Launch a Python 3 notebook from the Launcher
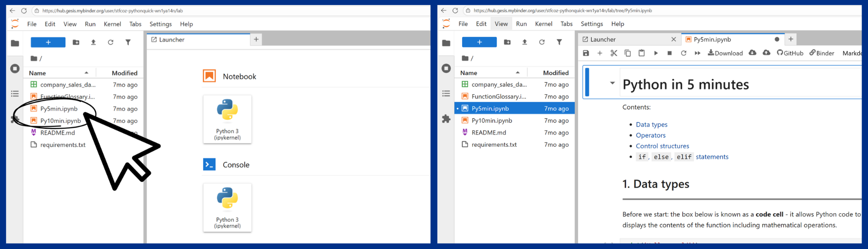 (x=227, y=120)
